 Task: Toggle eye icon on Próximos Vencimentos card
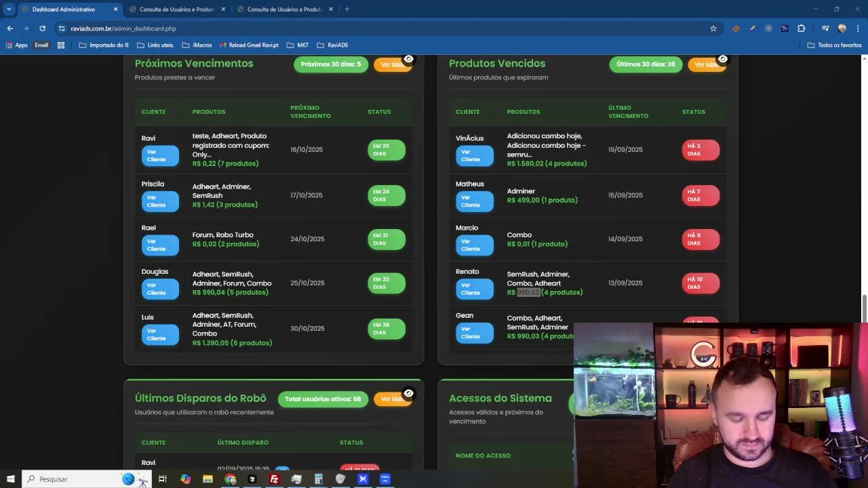click(x=408, y=59)
